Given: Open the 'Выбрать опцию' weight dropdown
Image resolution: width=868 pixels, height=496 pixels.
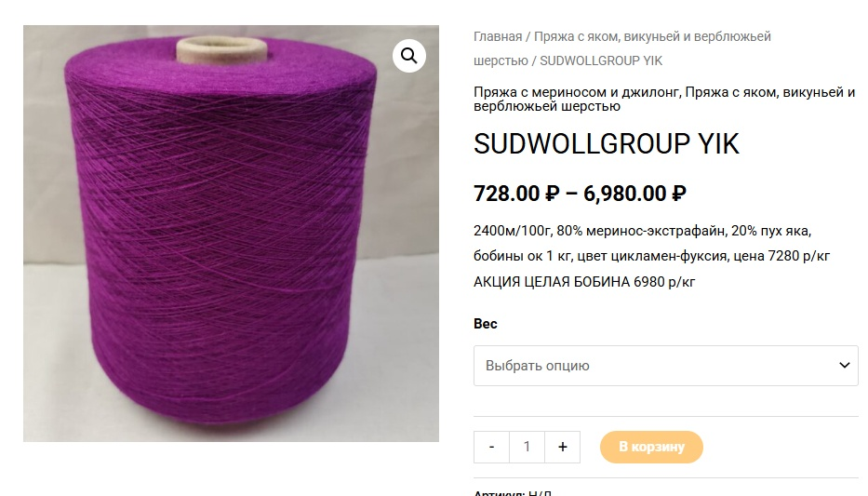Looking at the screenshot, I should pos(666,366).
